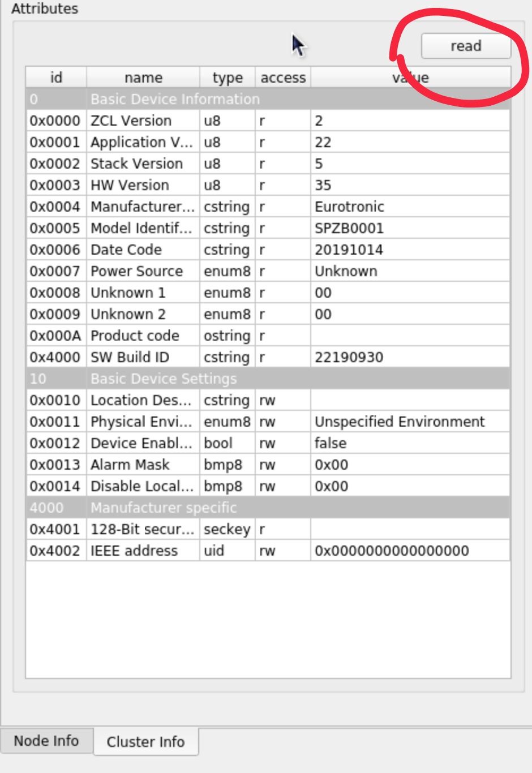Select the HW Version row
This screenshot has width=532, height=773.
[x=268, y=185]
